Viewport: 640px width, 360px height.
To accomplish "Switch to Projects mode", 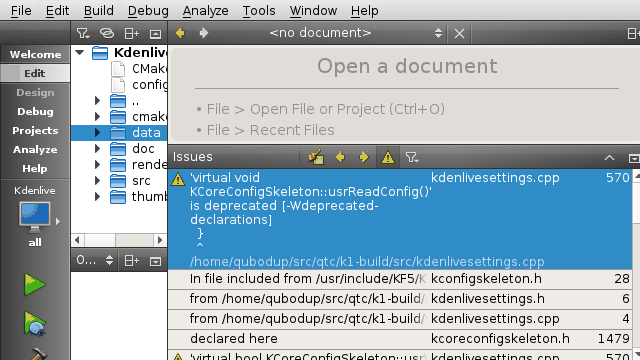I will 35,131.
